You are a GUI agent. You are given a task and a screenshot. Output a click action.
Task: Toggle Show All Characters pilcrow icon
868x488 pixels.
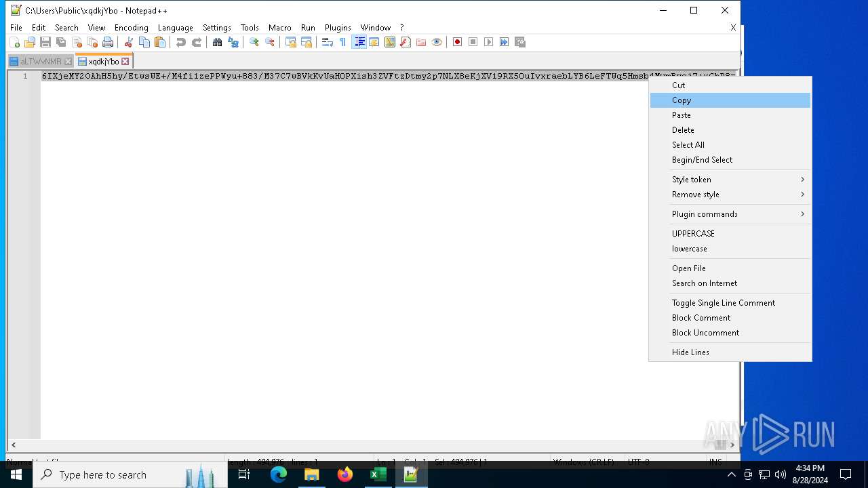click(x=342, y=42)
